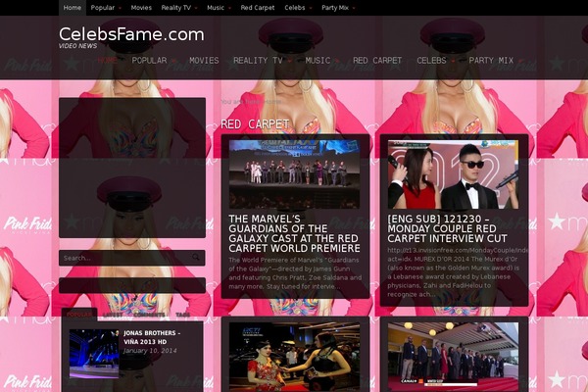This screenshot has width=588, height=392.
Task: Open thumbnail of two women being interviewed
Action: click(294, 357)
